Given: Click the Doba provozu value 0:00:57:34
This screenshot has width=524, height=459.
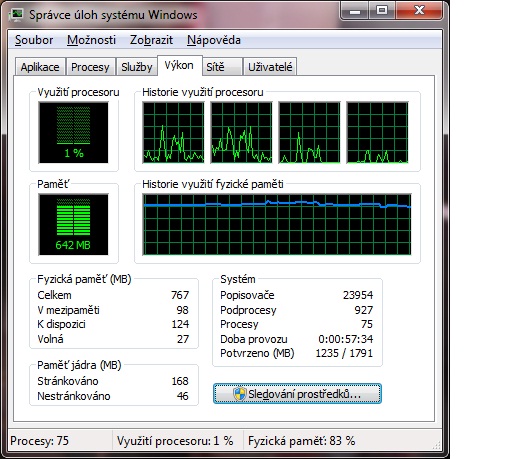Looking at the screenshot, I should pos(346,339).
